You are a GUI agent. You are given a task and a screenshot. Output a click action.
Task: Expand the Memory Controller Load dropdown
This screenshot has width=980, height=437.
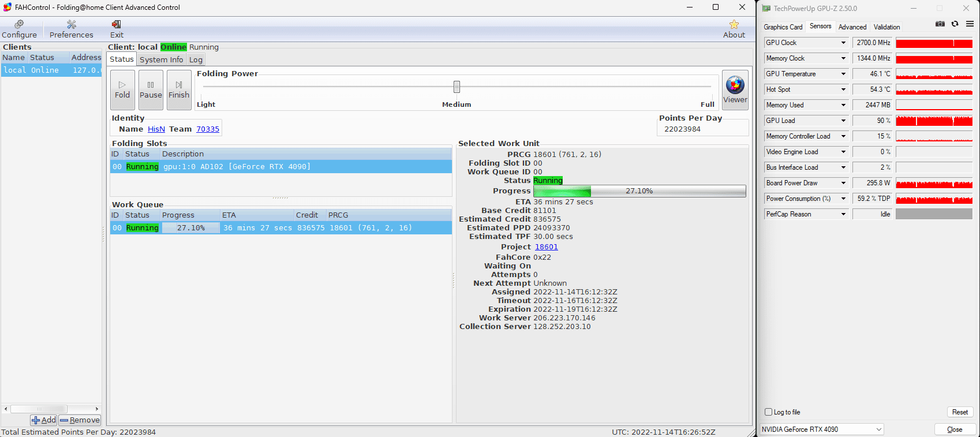point(843,136)
